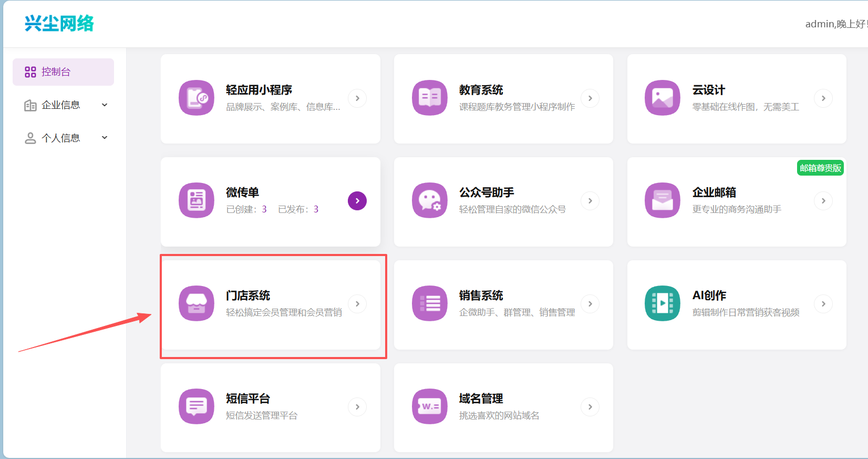Click the 门店系统 title text

pyautogui.click(x=248, y=295)
